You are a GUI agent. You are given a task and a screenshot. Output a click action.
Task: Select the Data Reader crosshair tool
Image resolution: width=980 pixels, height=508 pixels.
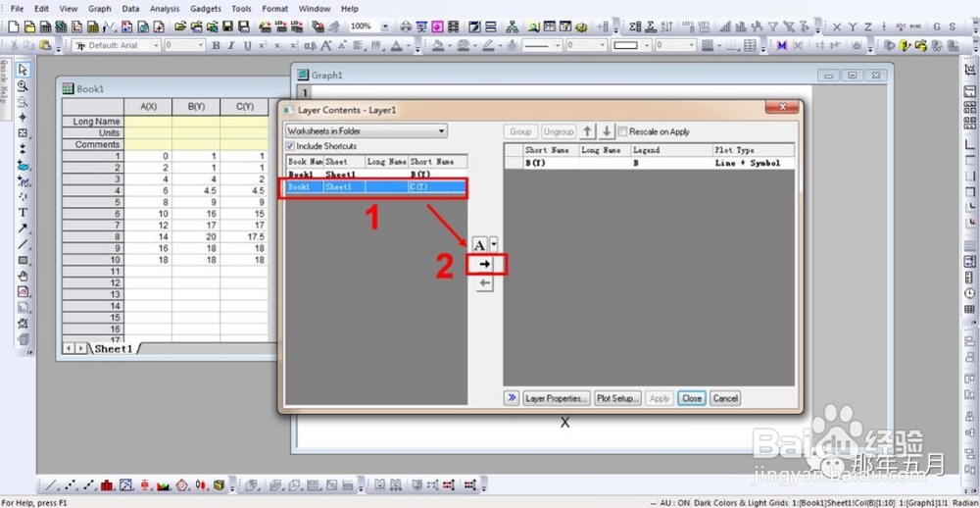[24, 117]
